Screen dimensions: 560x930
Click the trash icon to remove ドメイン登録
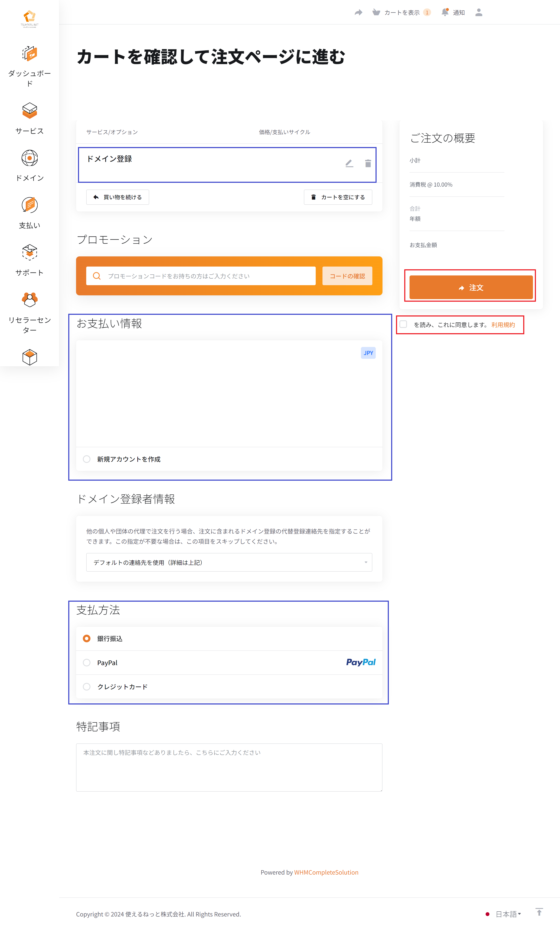368,164
